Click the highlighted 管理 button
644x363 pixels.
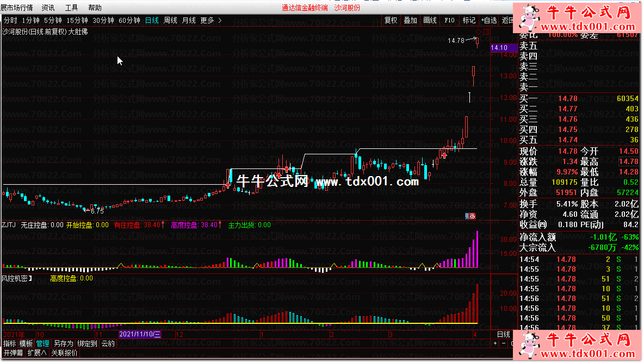click(x=43, y=344)
